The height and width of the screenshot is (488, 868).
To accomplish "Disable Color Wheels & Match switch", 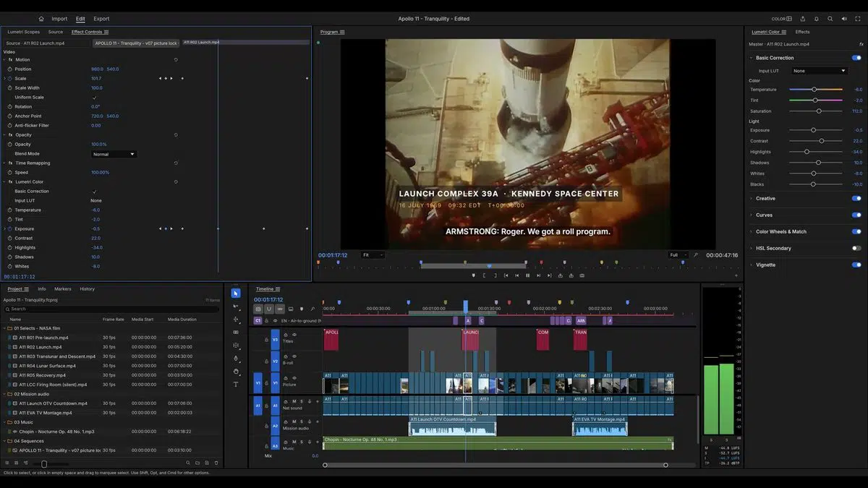I will pos(856,231).
